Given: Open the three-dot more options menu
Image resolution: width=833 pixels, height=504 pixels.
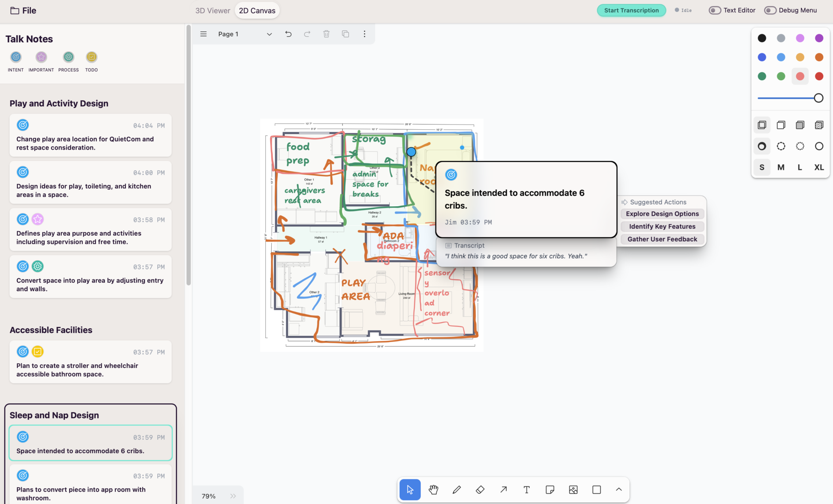Looking at the screenshot, I should click(x=364, y=34).
